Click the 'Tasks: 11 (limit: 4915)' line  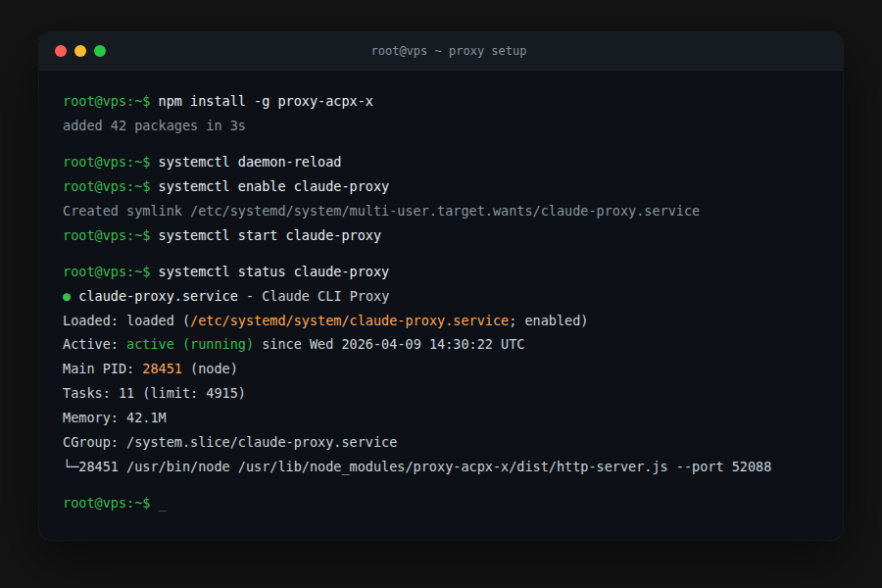coord(154,394)
